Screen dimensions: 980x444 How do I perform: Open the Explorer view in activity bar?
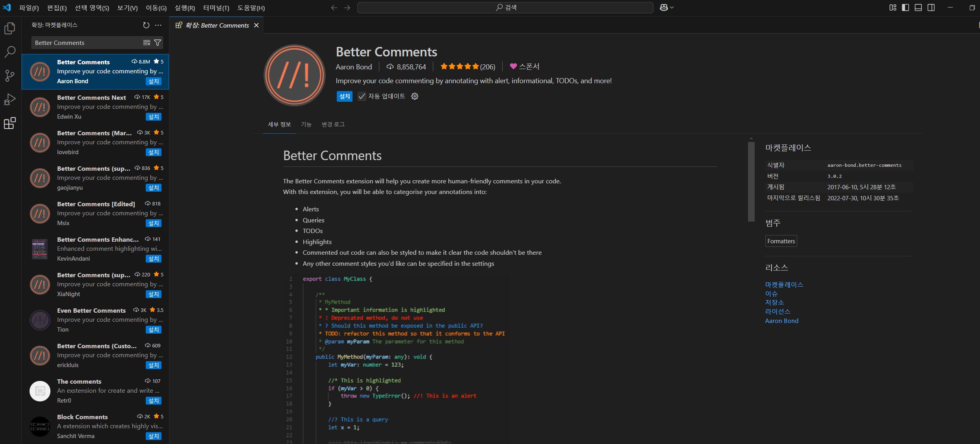tap(10, 28)
